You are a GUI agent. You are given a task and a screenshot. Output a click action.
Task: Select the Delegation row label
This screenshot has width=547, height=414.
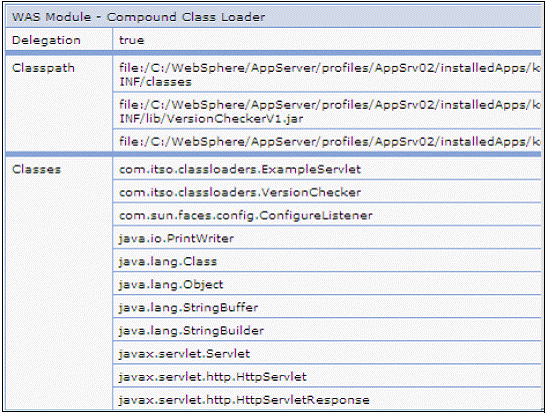46,40
